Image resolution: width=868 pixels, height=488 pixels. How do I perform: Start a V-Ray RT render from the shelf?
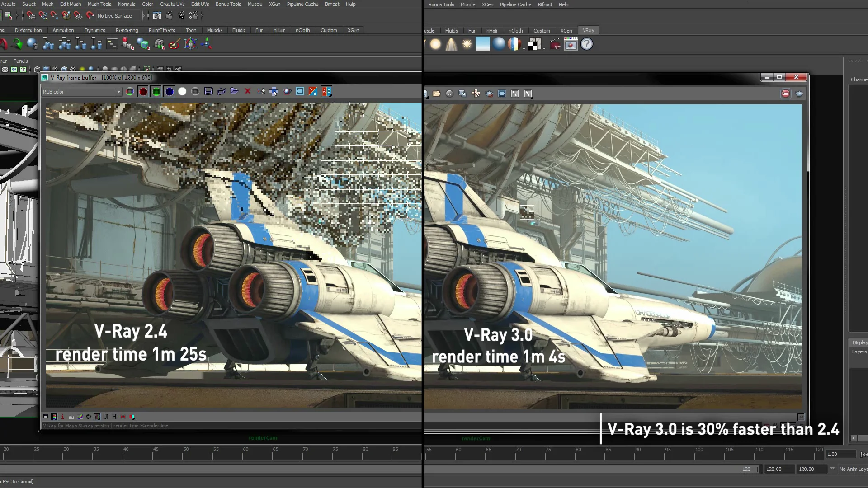point(555,44)
